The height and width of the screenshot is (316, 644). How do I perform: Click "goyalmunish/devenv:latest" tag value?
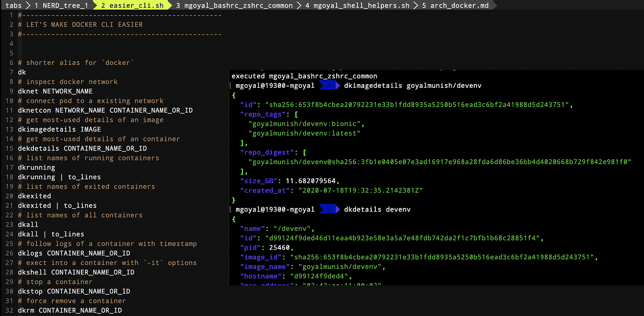(305, 133)
